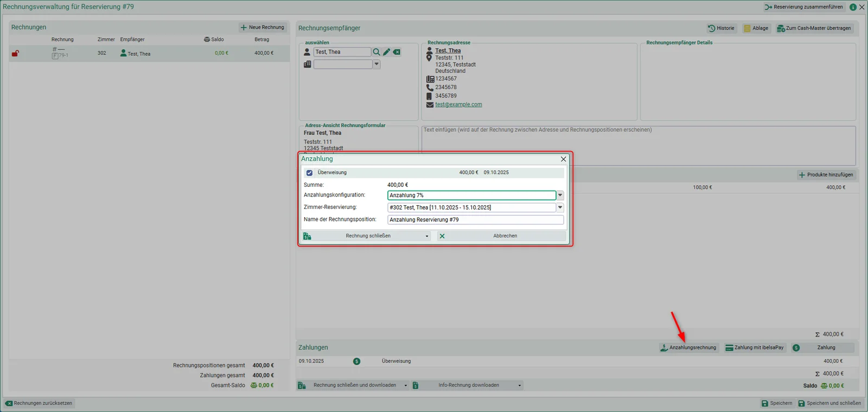Click the invoice text insertion textarea
The width and height of the screenshot is (868, 412).
click(639, 145)
